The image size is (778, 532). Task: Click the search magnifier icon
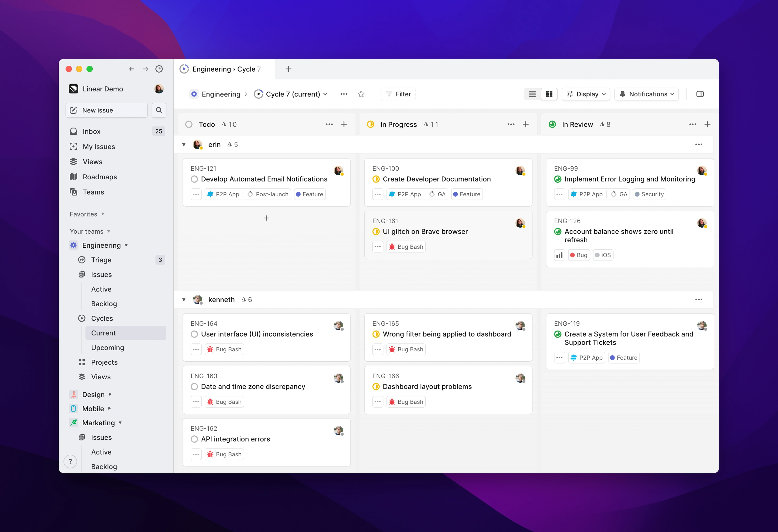[x=159, y=110]
